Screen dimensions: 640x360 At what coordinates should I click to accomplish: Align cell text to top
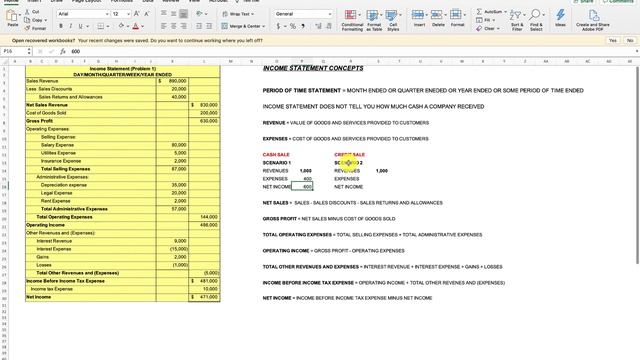[x=164, y=14]
